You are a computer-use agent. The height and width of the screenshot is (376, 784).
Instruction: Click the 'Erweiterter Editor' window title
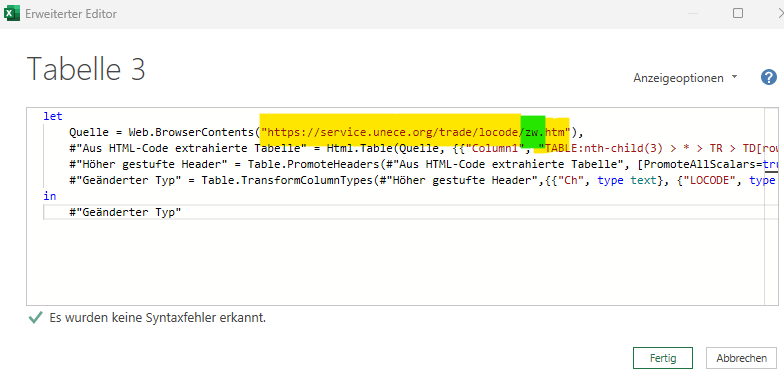[x=70, y=14]
